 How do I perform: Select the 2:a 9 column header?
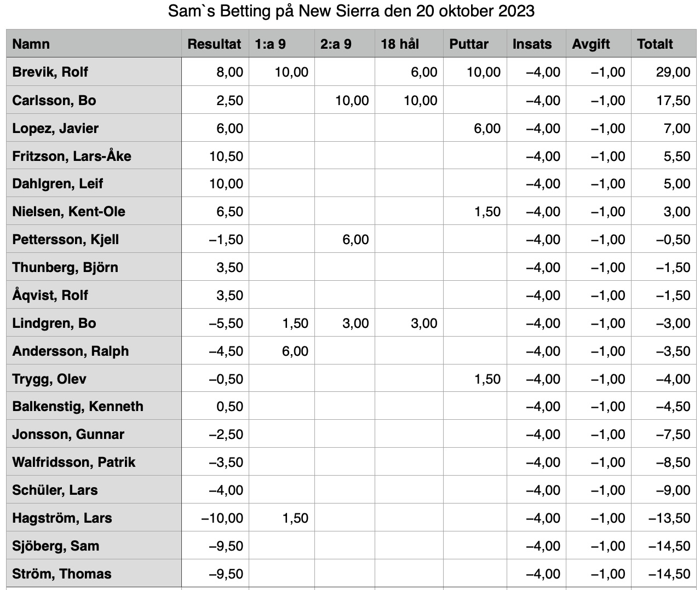[345, 44]
